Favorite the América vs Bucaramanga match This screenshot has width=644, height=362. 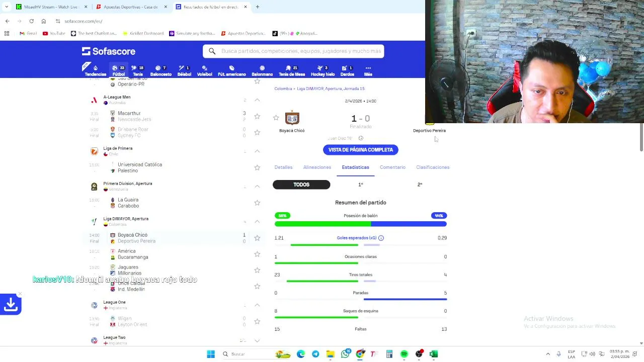coord(257,254)
